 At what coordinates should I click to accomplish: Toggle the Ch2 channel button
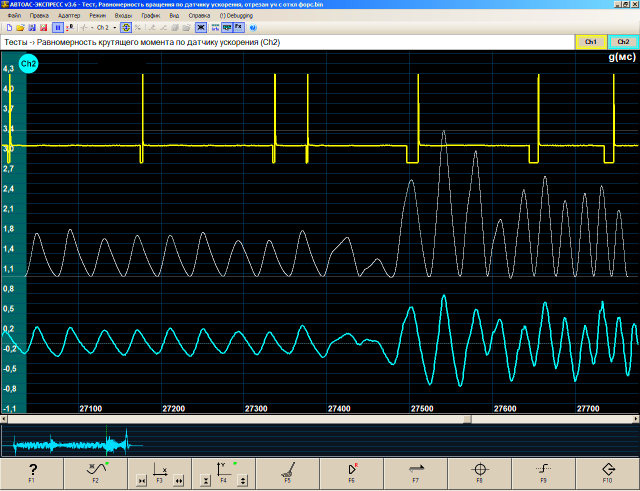click(622, 42)
